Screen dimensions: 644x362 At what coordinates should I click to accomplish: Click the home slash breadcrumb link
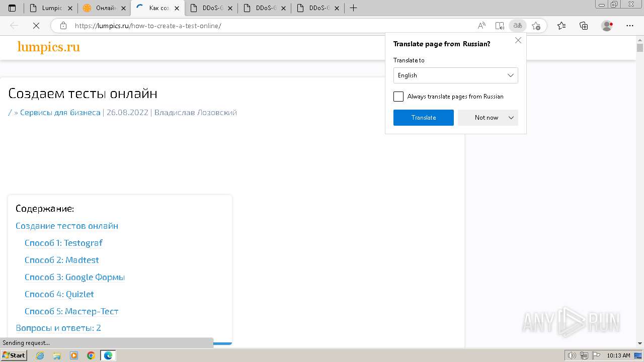point(10,113)
